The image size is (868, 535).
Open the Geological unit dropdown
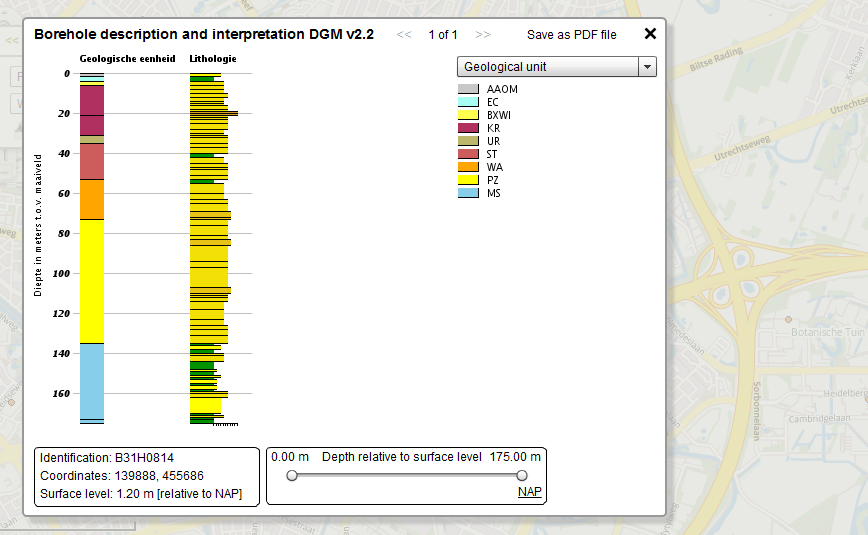pyautogui.click(x=547, y=67)
